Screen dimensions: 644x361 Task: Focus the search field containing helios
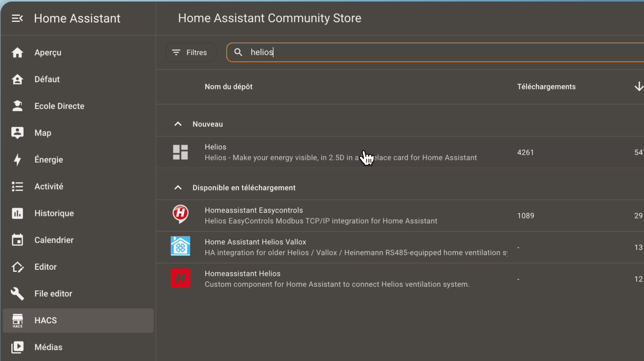[436, 52]
